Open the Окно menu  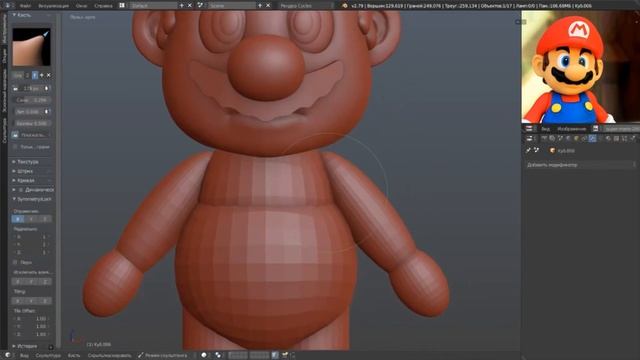(81, 6)
